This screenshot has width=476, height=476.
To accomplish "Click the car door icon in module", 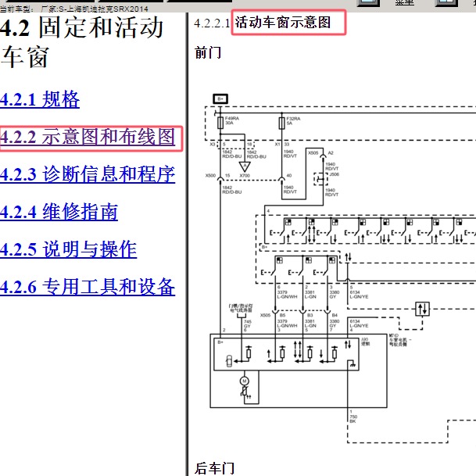I will point(229,361).
